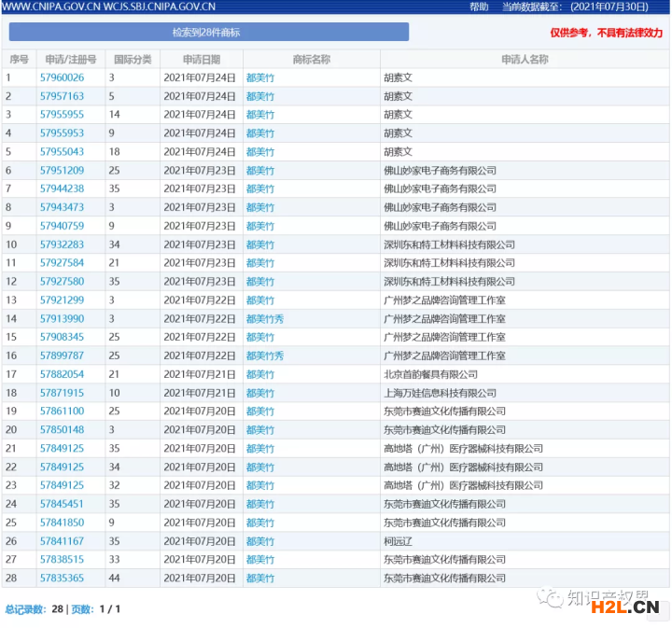Screen dimensions: 672x628
Task: Click the WeChat logo in the watermark
Action: coord(553,597)
